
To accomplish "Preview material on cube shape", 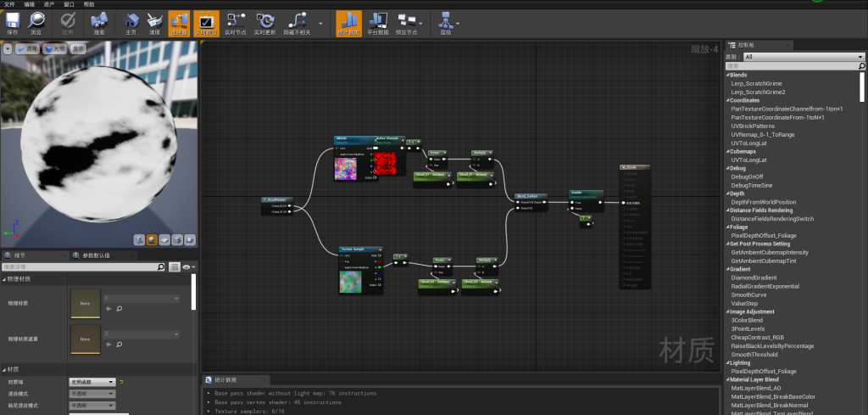I will (x=178, y=240).
